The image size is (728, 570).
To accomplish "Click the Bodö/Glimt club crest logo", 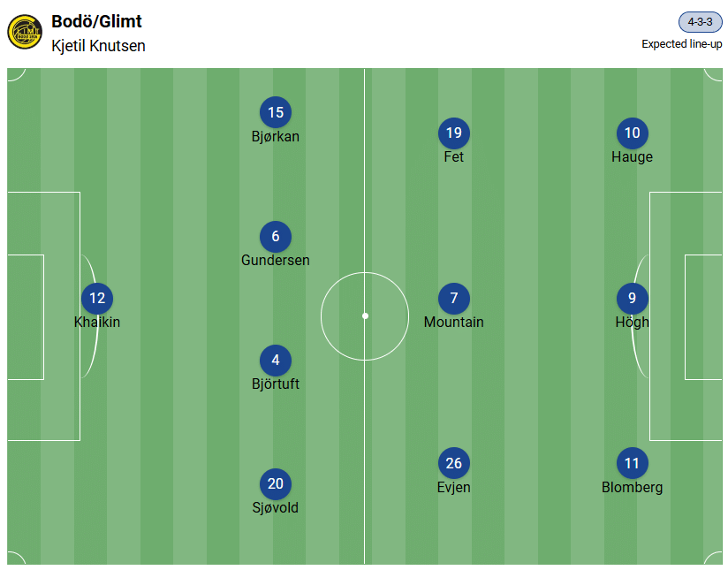I will click(x=24, y=32).
